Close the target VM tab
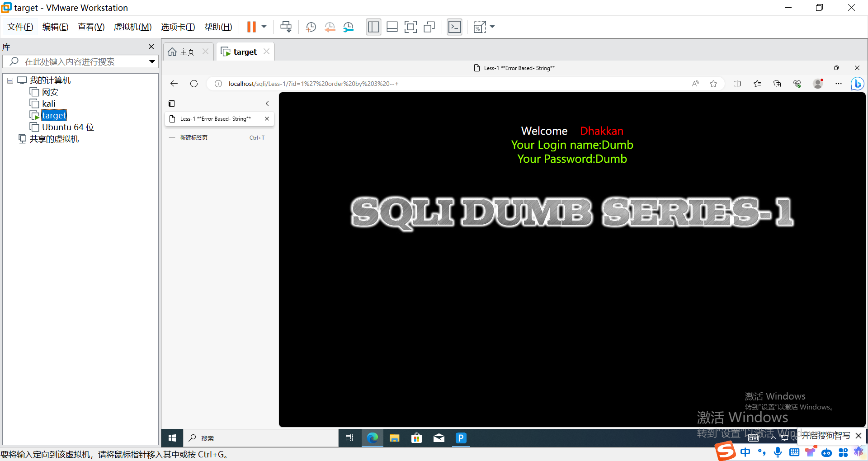This screenshot has height=461, width=868. pos(266,52)
